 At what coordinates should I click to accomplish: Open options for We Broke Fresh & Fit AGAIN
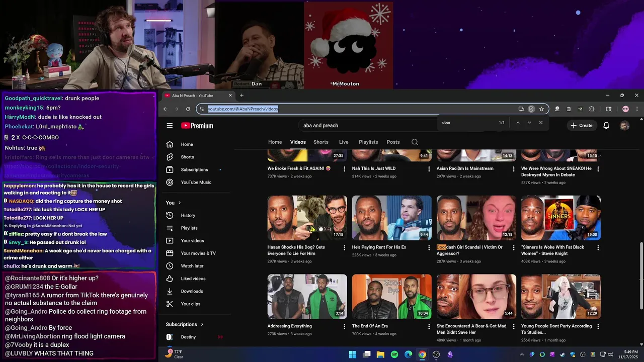coord(344,169)
